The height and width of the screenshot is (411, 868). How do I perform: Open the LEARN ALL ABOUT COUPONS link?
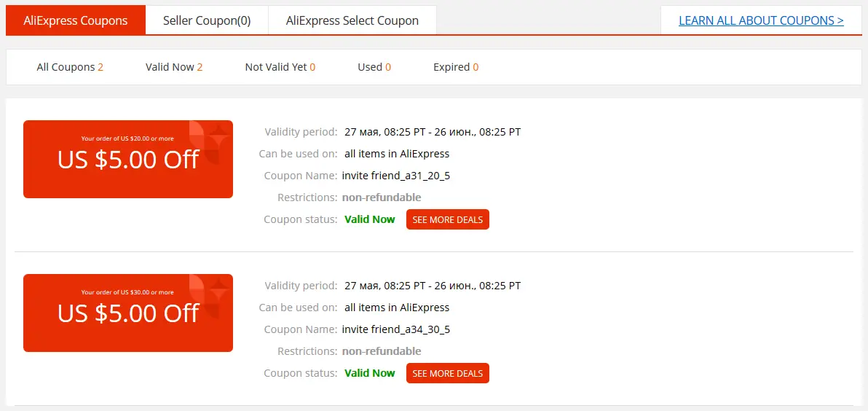[761, 20]
